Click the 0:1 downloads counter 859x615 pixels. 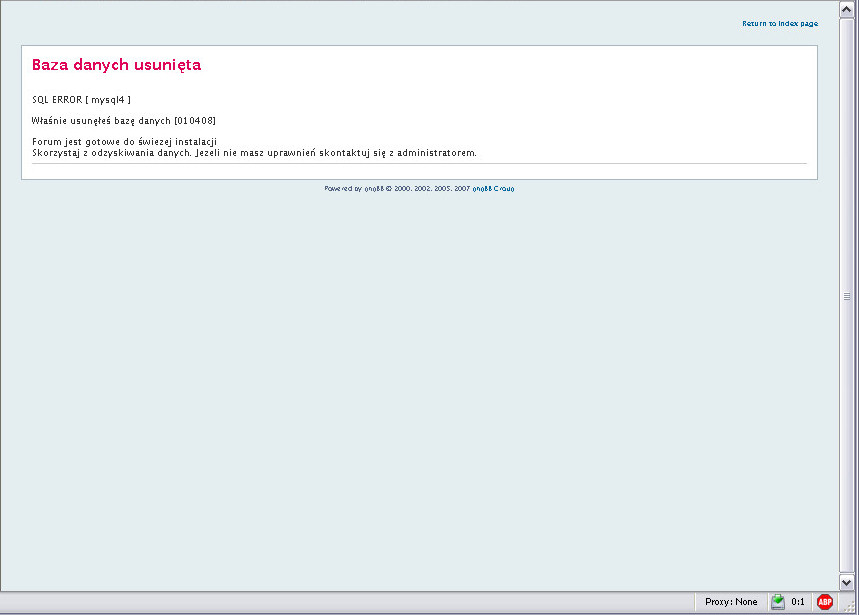(x=798, y=602)
